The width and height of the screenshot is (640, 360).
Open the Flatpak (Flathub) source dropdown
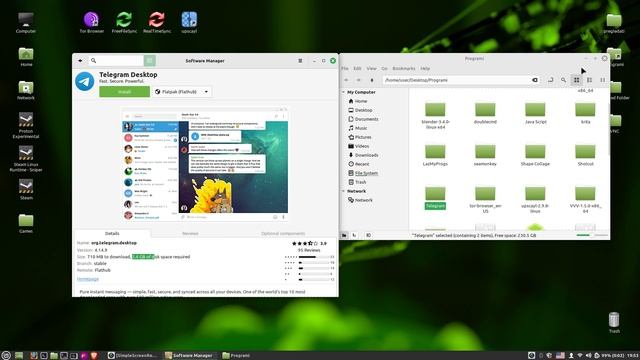click(x=182, y=92)
